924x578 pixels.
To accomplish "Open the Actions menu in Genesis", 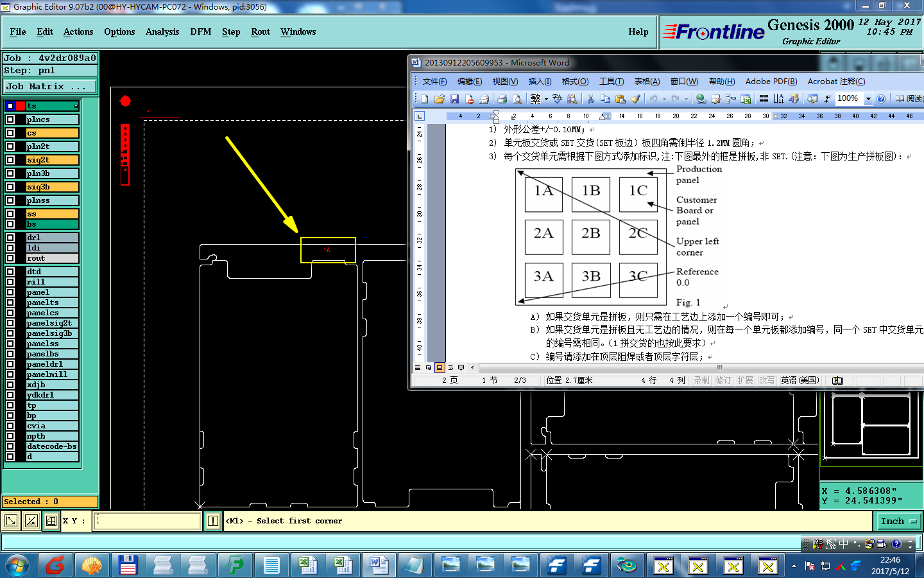I will click(78, 31).
